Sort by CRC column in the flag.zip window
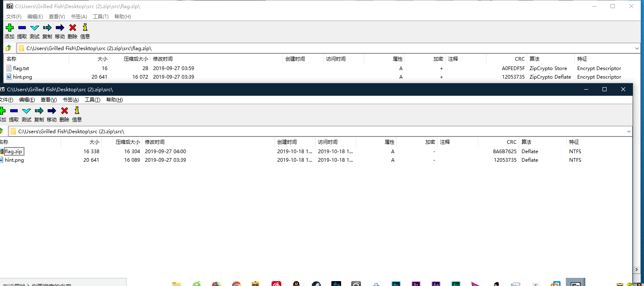 coord(519,59)
